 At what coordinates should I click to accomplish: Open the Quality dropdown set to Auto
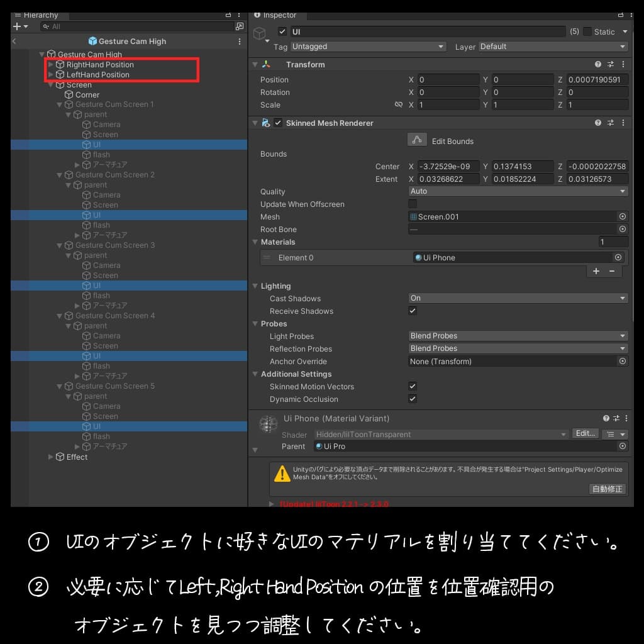(x=517, y=191)
